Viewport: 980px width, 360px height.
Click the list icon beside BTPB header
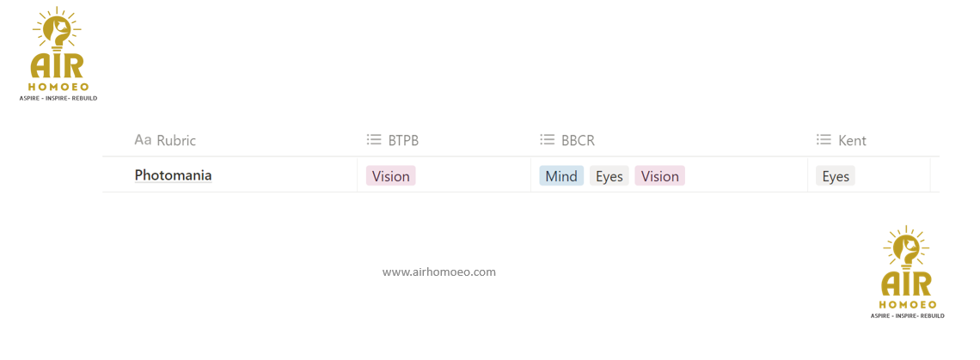tap(373, 140)
